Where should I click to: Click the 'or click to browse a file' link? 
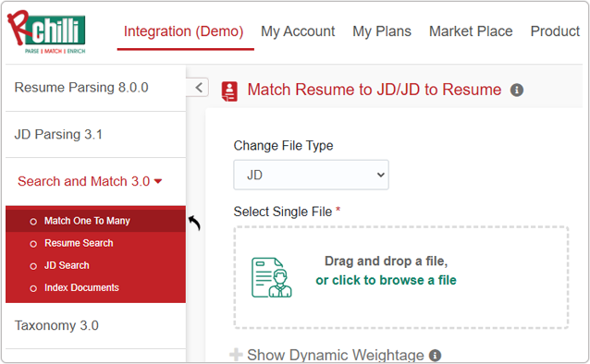click(x=386, y=280)
